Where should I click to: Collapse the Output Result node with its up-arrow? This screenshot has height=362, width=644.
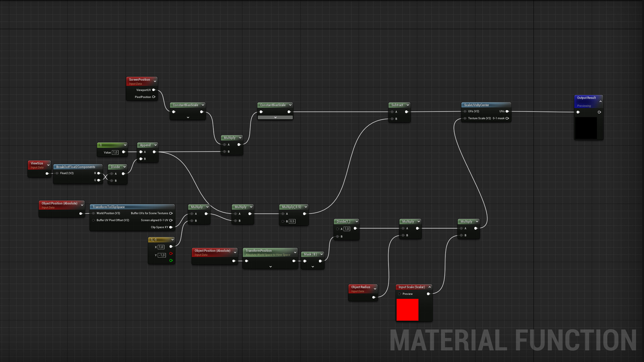(600, 101)
